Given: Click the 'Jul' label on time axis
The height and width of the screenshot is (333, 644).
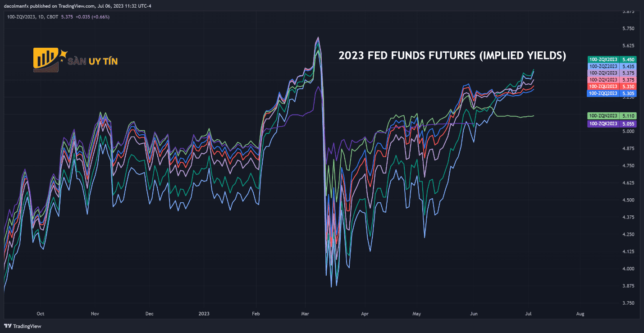Looking at the screenshot, I should pyautogui.click(x=528, y=314).
